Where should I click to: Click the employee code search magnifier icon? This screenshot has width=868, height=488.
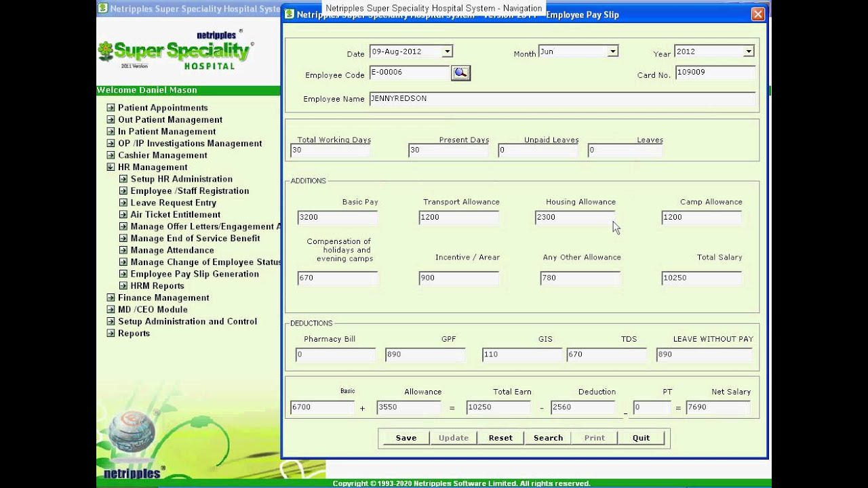point(460,73)
